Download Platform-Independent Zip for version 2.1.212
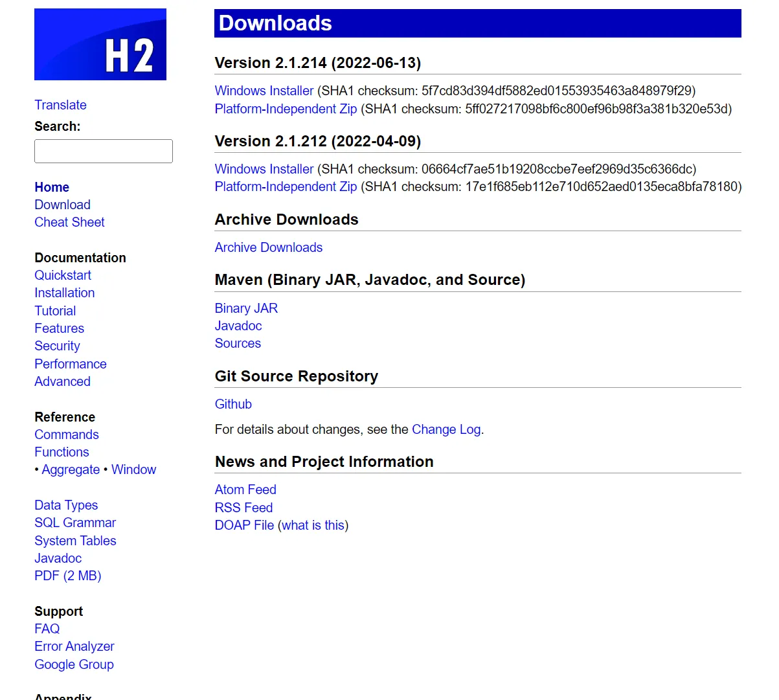The height and width of the screenshot is (700, 779). coord(286,186)
